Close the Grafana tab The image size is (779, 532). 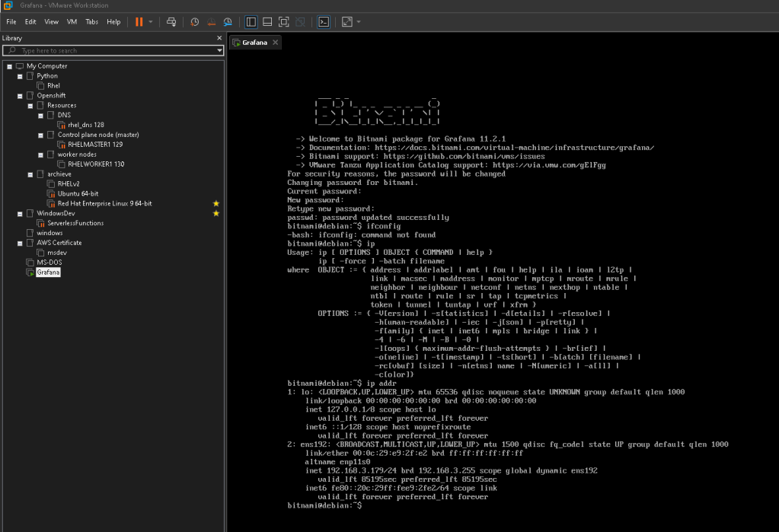[275, 43]
